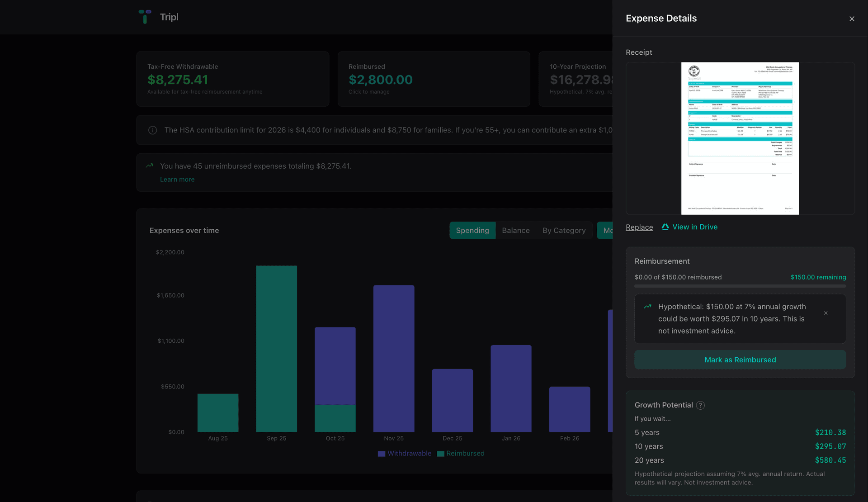The width and height of the screenshot is (868, 502).
Task: Click the Reimbursed legend label
Action: click(x=465, y=454)
